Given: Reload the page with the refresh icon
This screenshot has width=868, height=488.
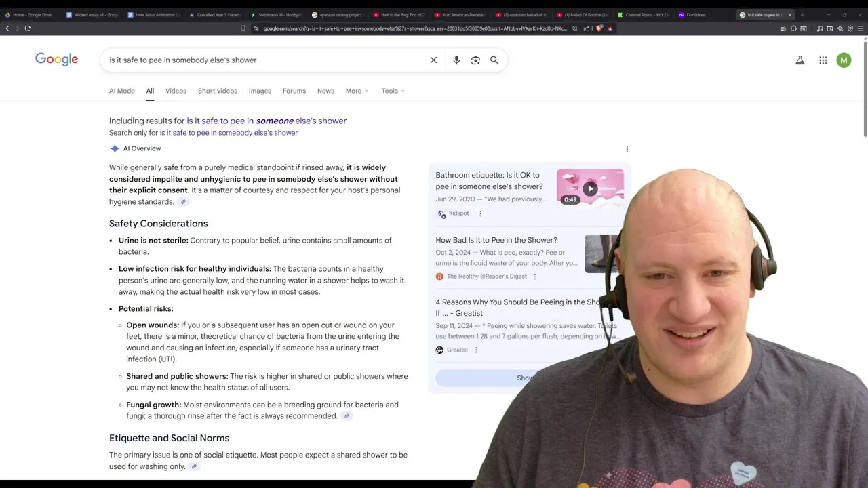Looking at the screenshot, I should tap(28, 28).
